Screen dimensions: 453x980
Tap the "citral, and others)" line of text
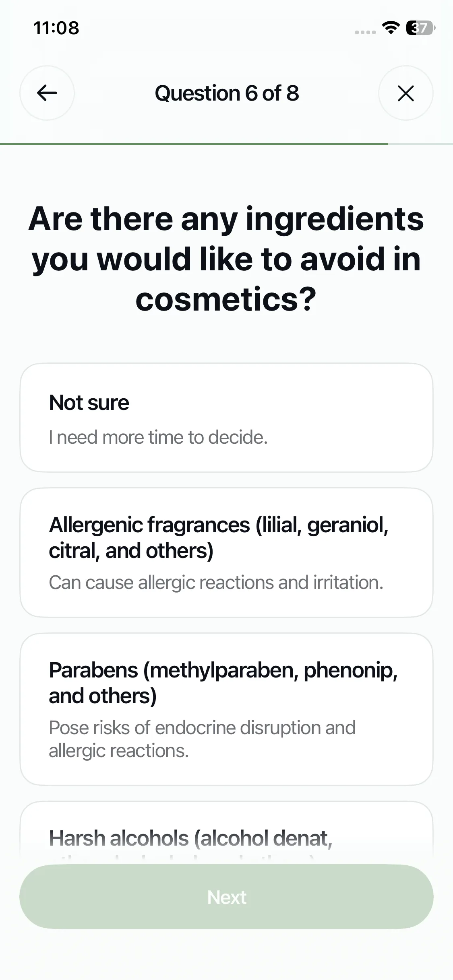tap(131, 551)
